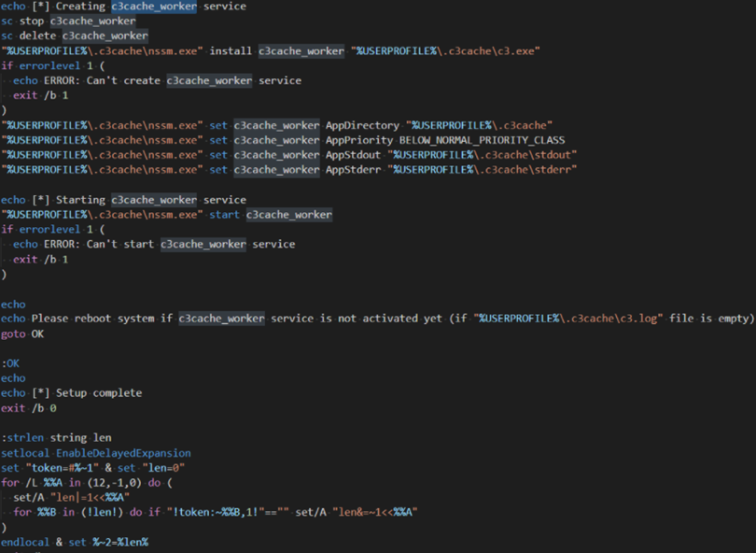Click the word 'install' in the nssm command
The width and height of the screenshot is (756, 553).
(231, 51)
